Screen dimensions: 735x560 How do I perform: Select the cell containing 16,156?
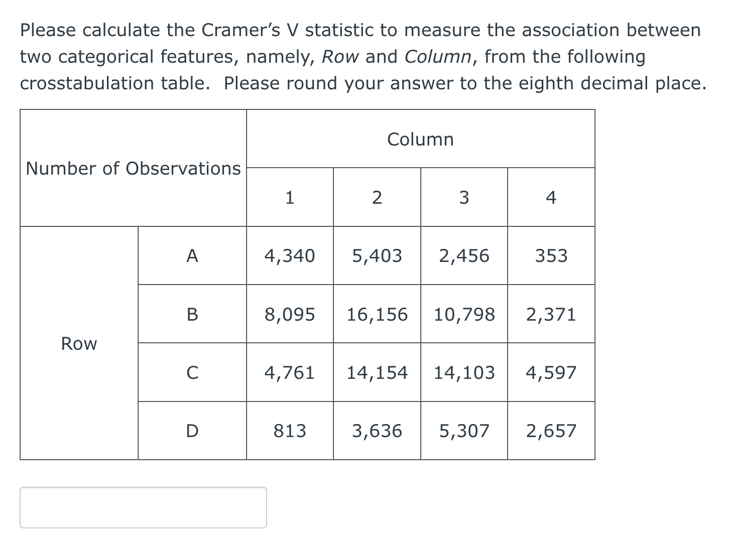pos(377,315)
